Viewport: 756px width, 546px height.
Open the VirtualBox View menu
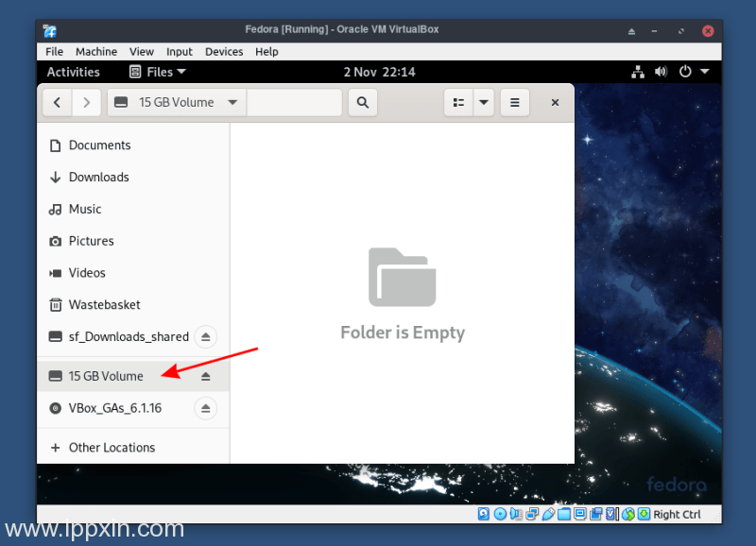coord(141,52)
